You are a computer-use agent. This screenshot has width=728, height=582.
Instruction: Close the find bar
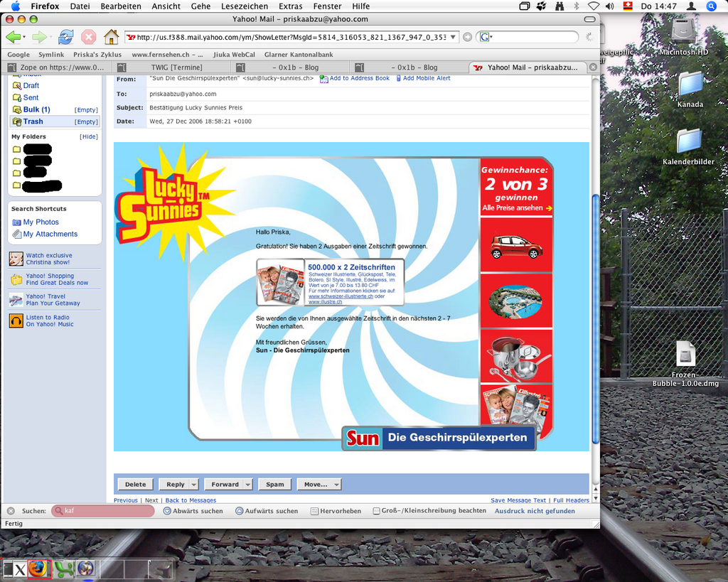[x=10, y=510]
